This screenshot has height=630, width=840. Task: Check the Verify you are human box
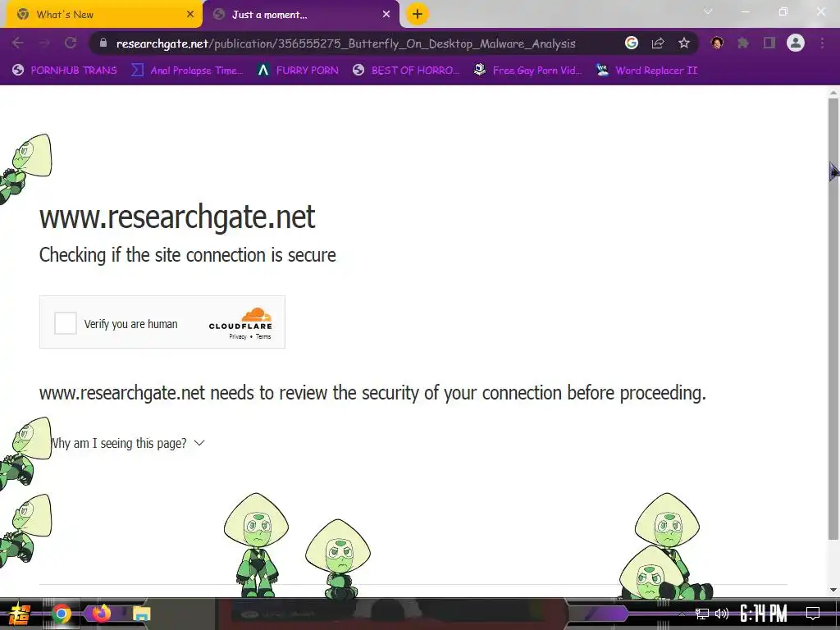click(x=66, y=323)
